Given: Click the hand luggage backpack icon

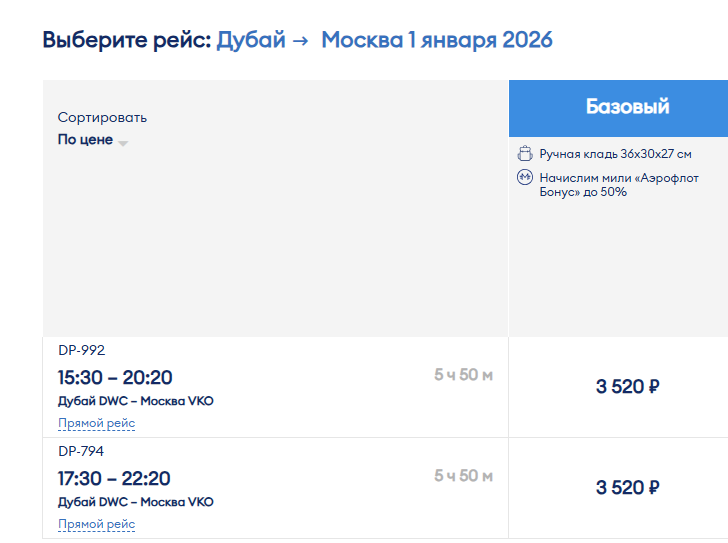Looking at the screenshot, I should pyautogui.click(x=525, y=154).
